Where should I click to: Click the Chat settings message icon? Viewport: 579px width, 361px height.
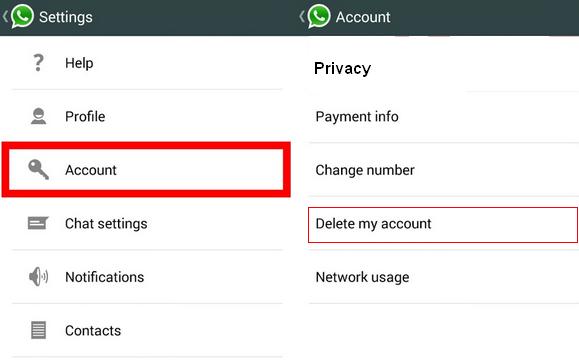(38, 223)
